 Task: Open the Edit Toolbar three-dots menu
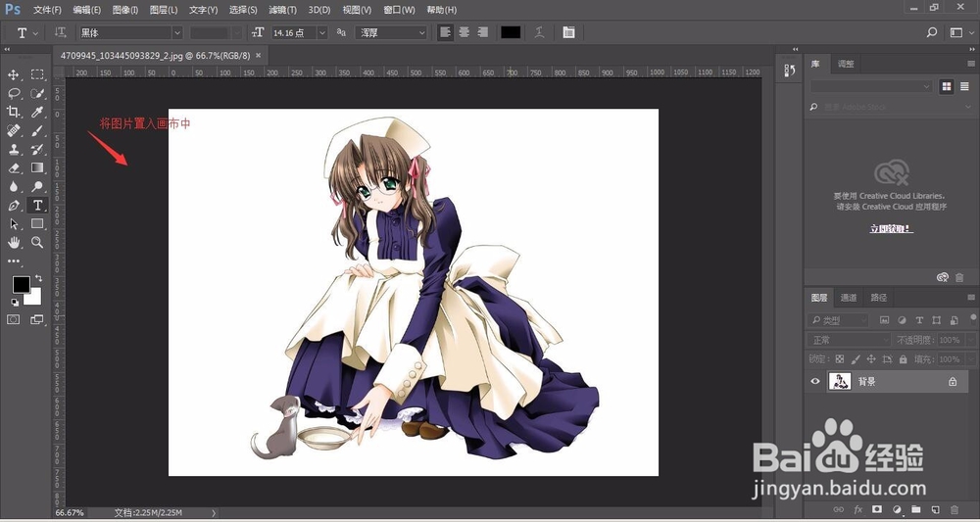(x=14, y=261)
